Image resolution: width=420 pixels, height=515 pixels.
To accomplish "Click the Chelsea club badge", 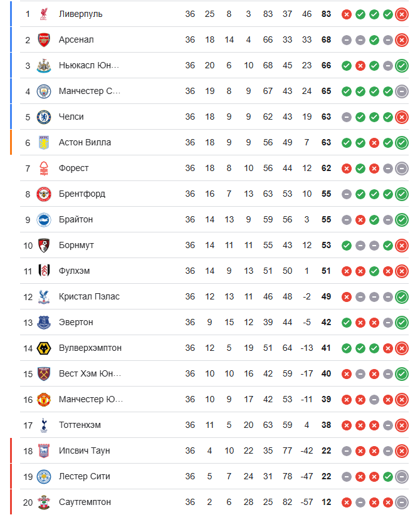I will pos(44,117).
